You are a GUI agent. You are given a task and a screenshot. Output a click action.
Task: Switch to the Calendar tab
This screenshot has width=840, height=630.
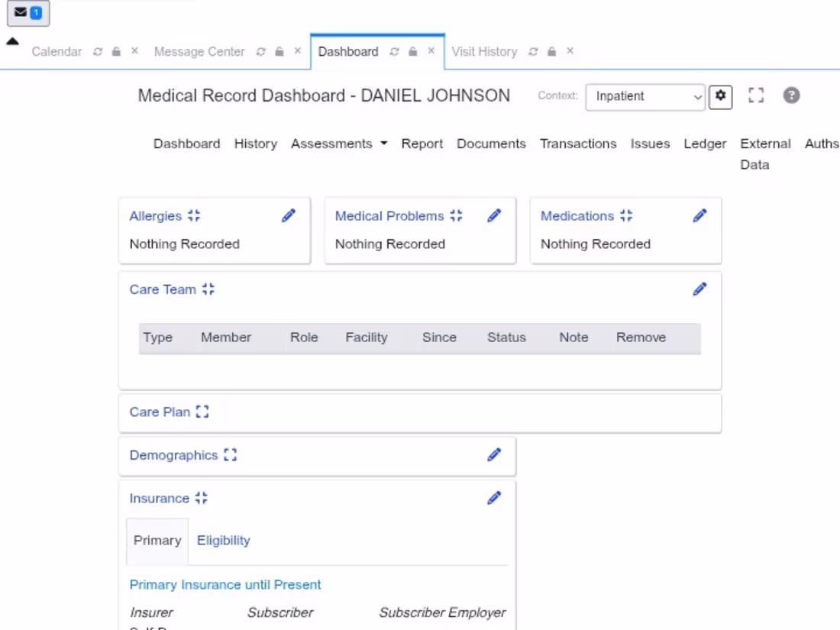point(57,51)
